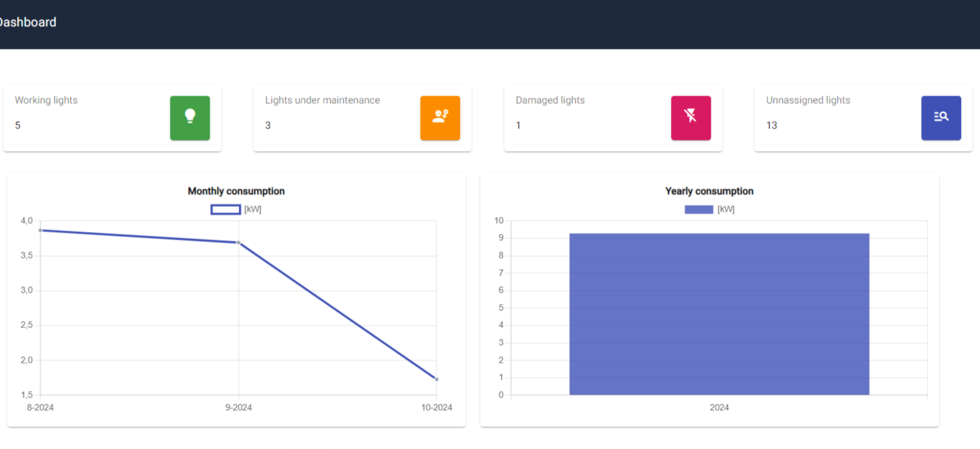The width and height of the screenshot is (980, 449).
Task: Click the Monthly consumption chart title
Action: (x=236, y=191)
